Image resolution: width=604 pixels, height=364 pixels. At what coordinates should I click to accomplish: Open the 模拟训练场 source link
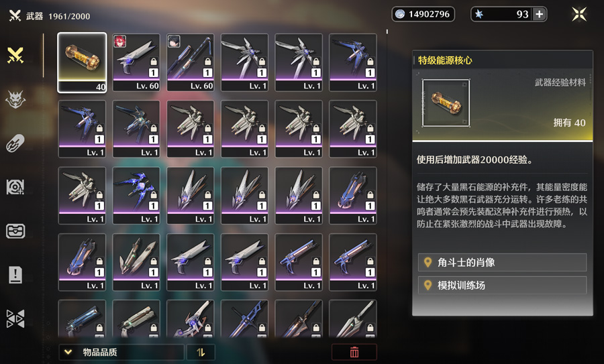502,286
